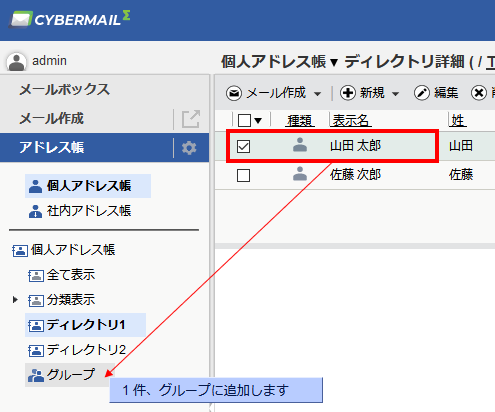The height and width of the screenshot is (412, 495).
Task: Toggle the select-all header checkbox
Action: point(244,120)
